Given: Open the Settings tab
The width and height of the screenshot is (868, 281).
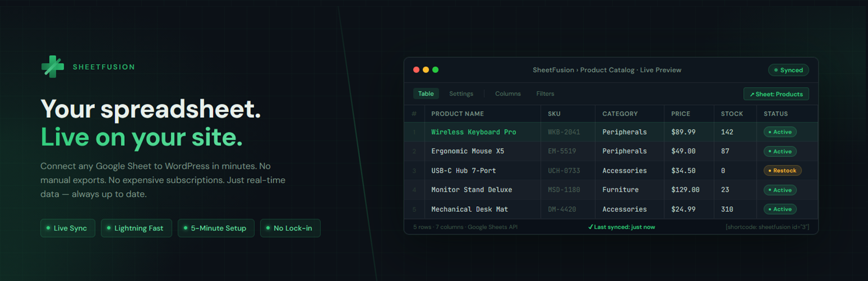Looking at the screenshot, I should coord(461,94).
